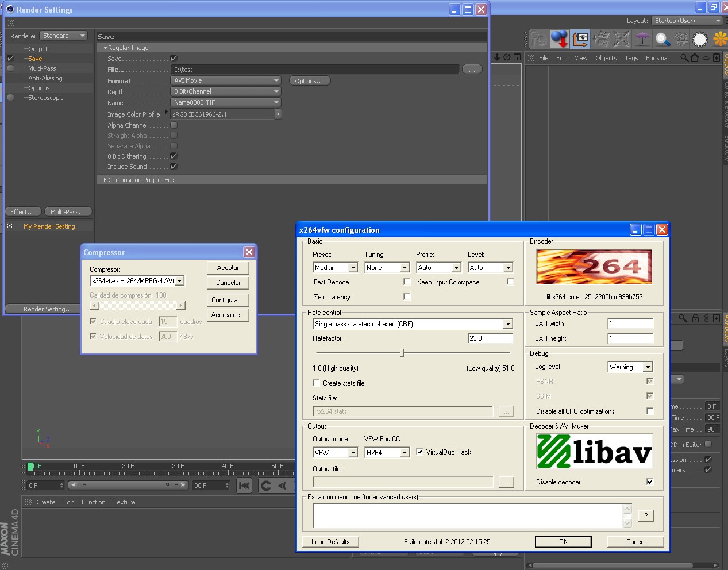
Task: Click the Ratefactor quality slider
Action: point(413,353)
